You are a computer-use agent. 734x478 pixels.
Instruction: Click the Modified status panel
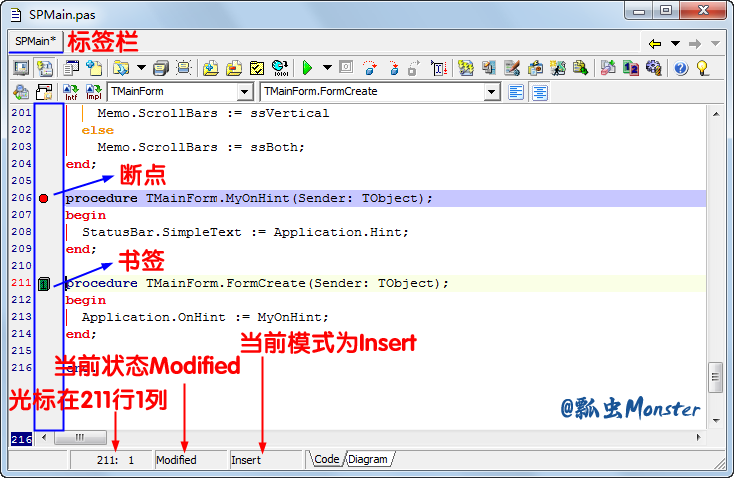pyautogui.click(x=191, y=460)
